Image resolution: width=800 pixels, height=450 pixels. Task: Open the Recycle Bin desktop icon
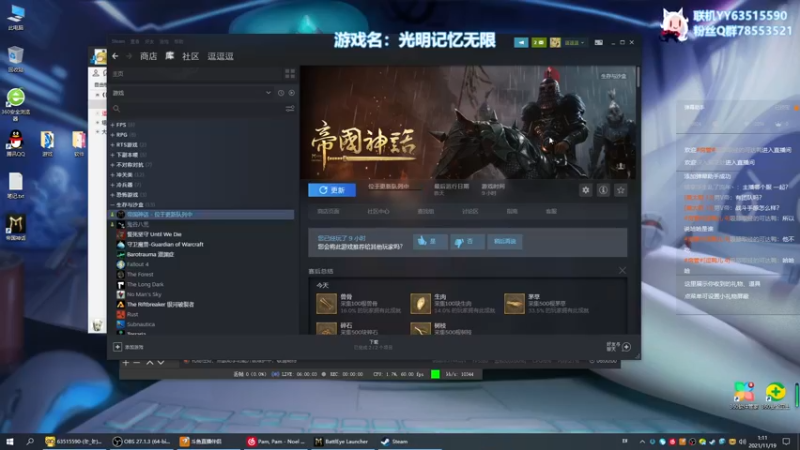click(15, 59)
